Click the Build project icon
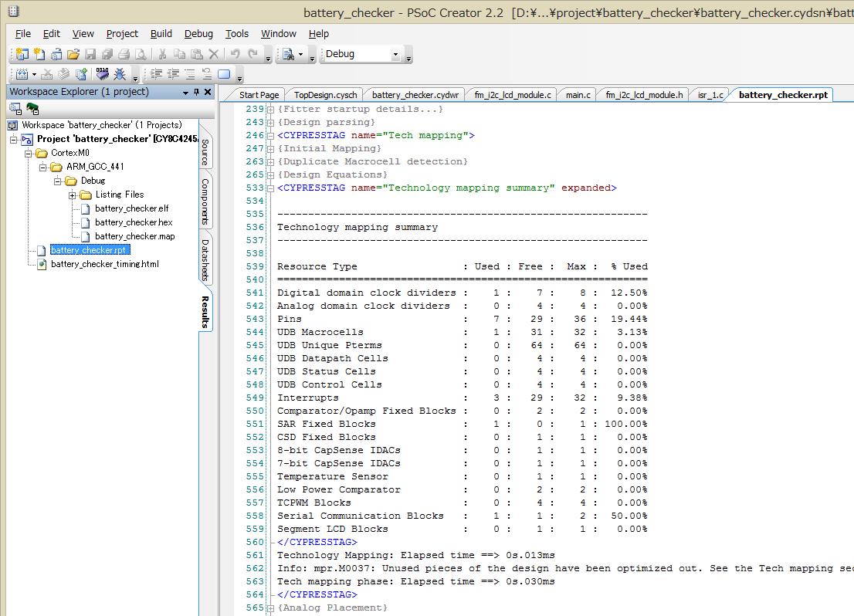This screenshot has height=616, width=854. click(x=22, y=74)
